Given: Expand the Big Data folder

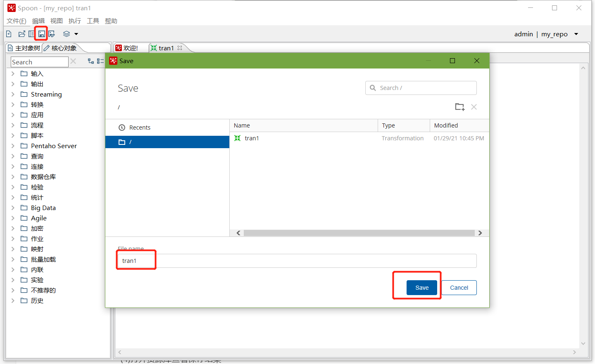Looking at the screenshot, I should (x=13, y=208).
